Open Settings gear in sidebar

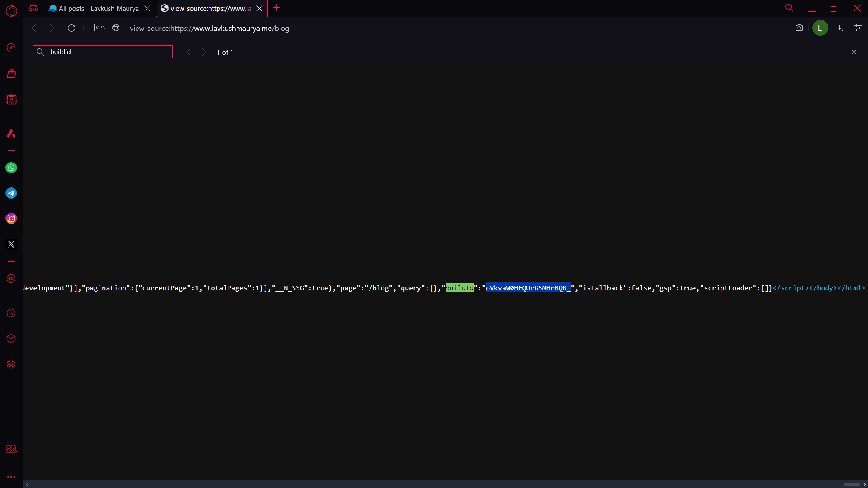click(x=11, y=364)
